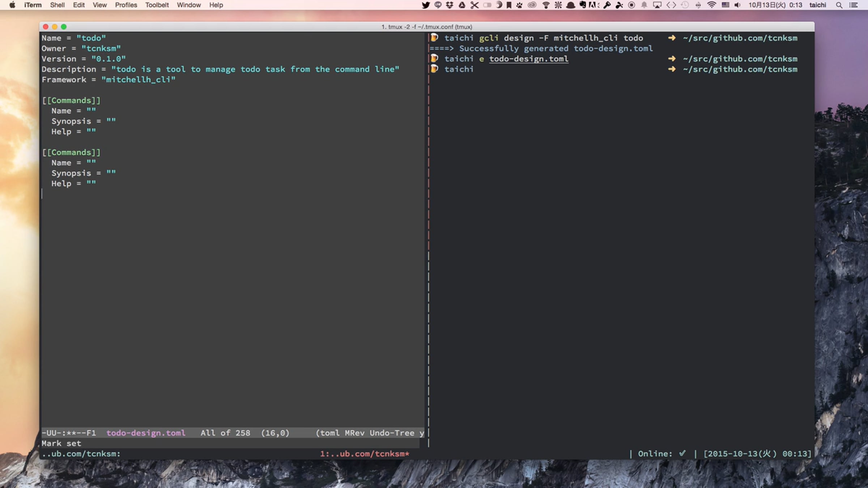Click the crescent moon menu bar icon
The height and width of the screenshot is (488, 868).
[x=499, y=5]
